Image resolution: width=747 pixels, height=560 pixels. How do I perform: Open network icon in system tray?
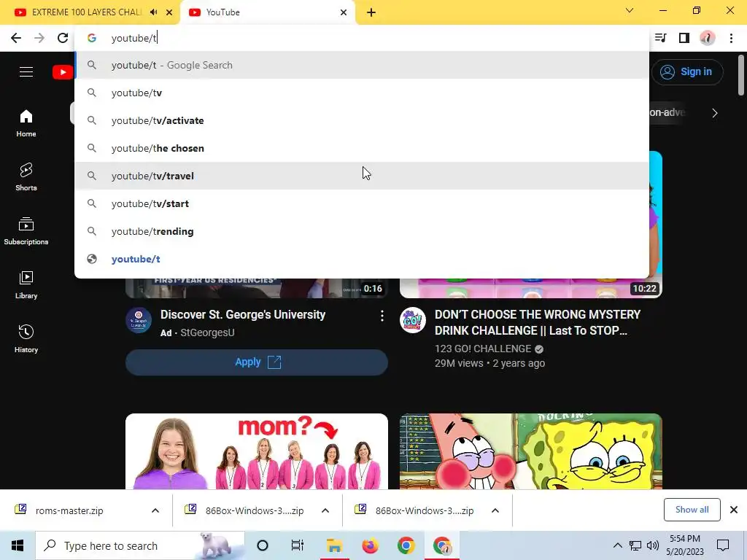(x=635, y=545)
